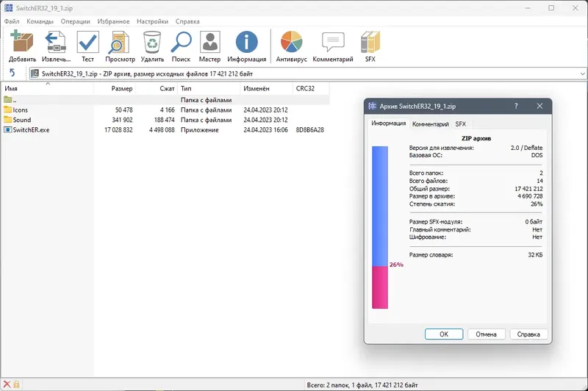Click the Справка button in dialog
The width and height of the screenshot is (588, 391).
pyautogui.click(x=528, y=334)
